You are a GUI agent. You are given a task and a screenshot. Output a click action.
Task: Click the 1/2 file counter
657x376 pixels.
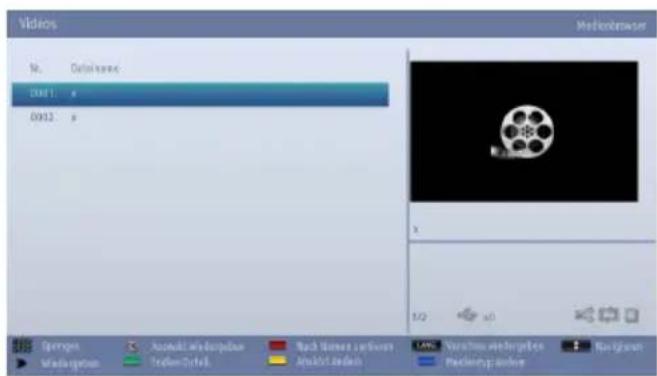(x=419, y=317)
